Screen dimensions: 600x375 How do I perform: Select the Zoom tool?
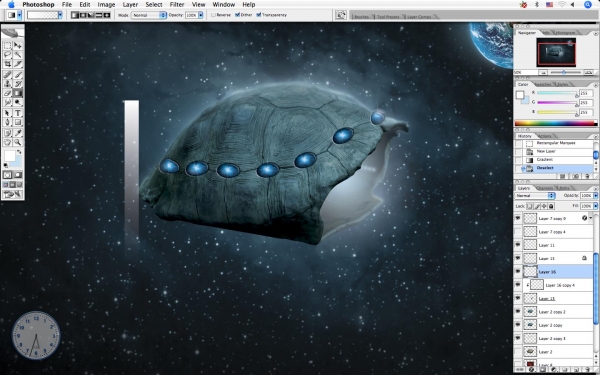point(18,142)
